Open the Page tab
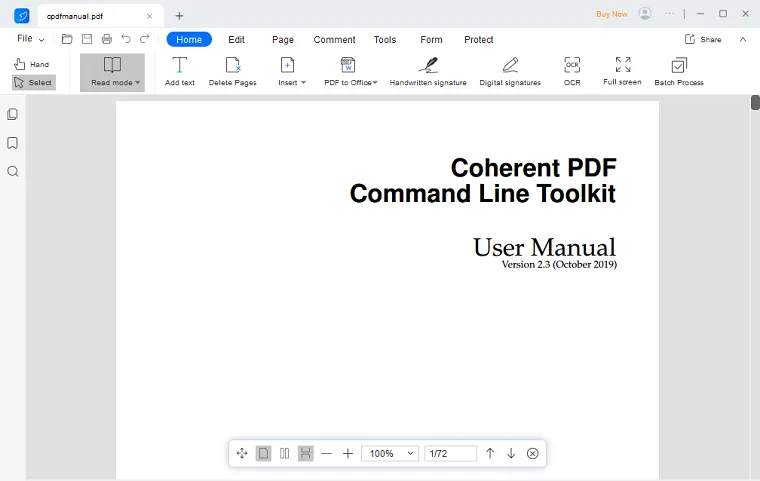The height and width of the screenshot is (481, 760). [x=283, y=39]
